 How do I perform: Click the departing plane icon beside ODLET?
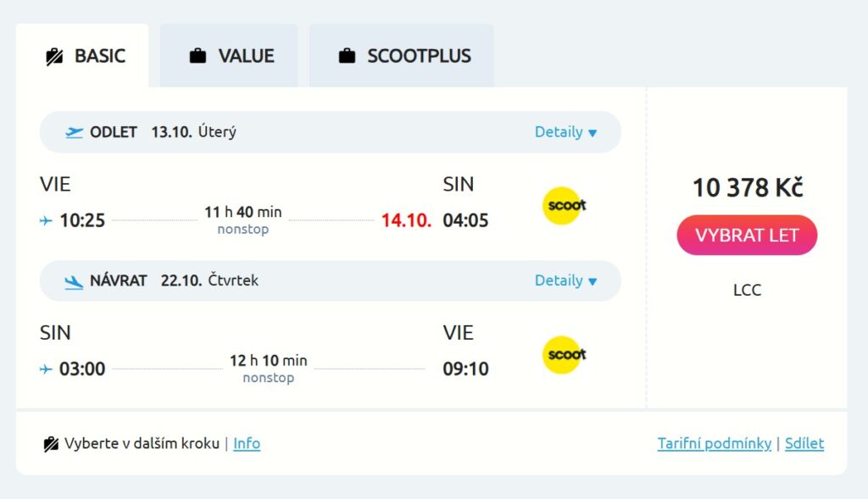[75, 132]
